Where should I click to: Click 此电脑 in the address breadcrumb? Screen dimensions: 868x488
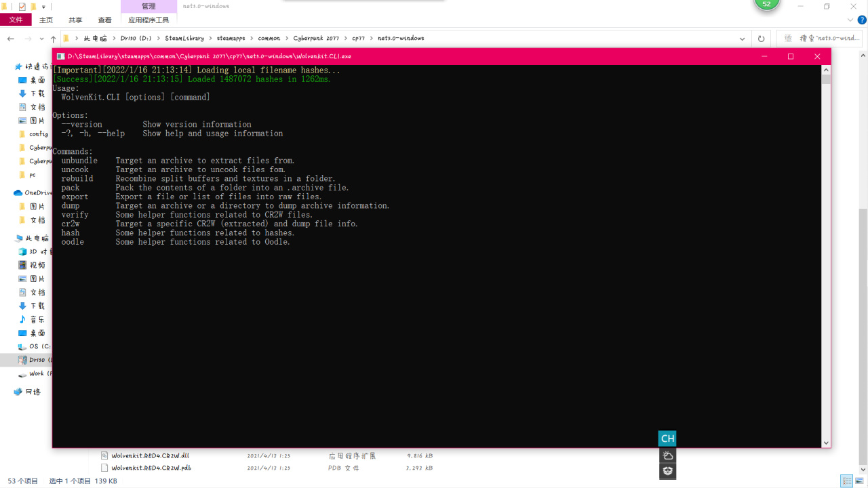[x=95, y=39]
